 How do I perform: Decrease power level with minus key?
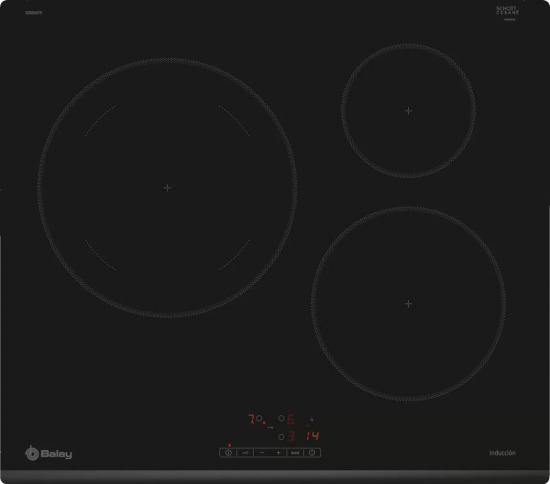click(262, 453)
